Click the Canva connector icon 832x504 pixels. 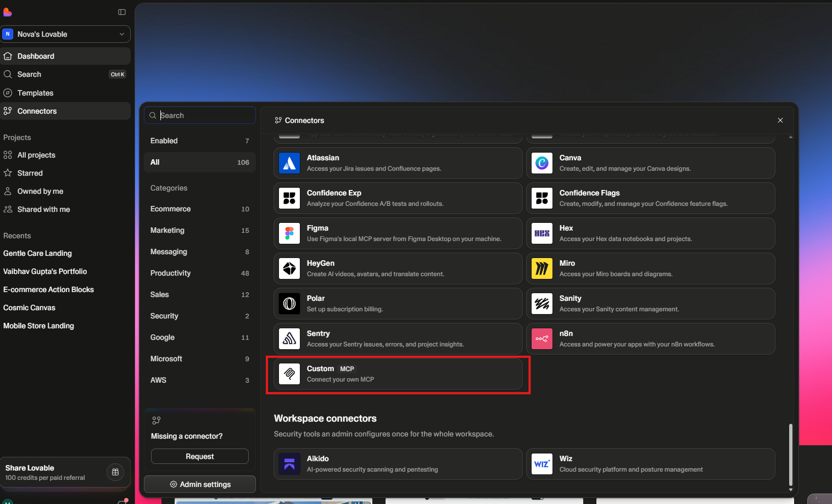(x=542, y=163)
